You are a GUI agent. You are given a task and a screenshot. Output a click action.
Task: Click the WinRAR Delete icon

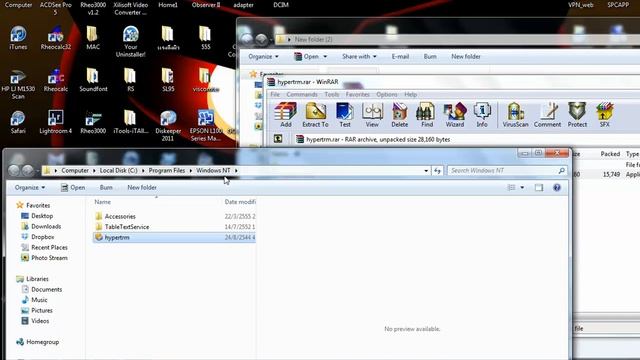click(400, 114)
